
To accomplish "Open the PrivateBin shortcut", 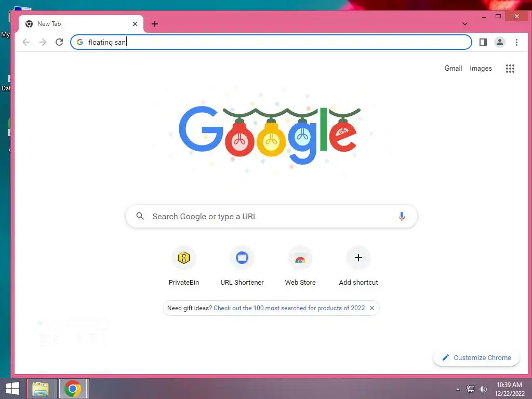I will [184, 267].
